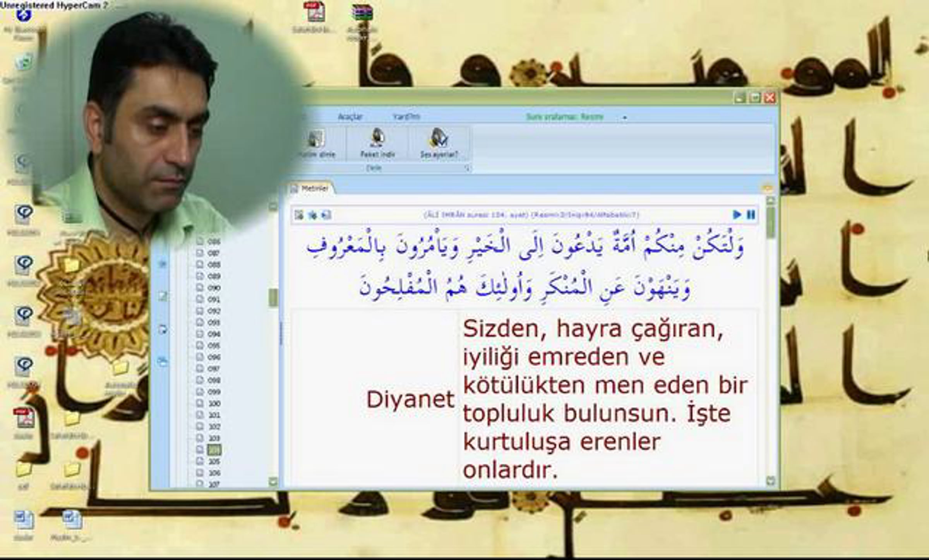
Task: Go to verse 098 in the list
Action: click(x=213, y=381)
